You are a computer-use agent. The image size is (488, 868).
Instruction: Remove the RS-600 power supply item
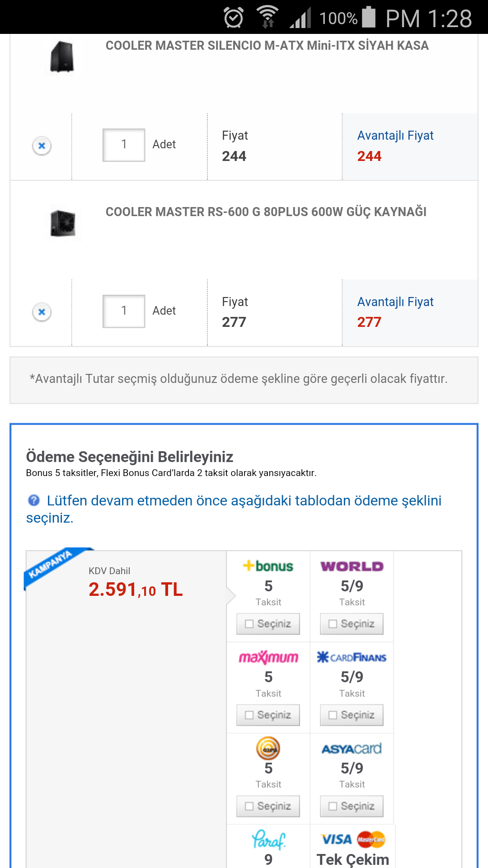[42, 312]
